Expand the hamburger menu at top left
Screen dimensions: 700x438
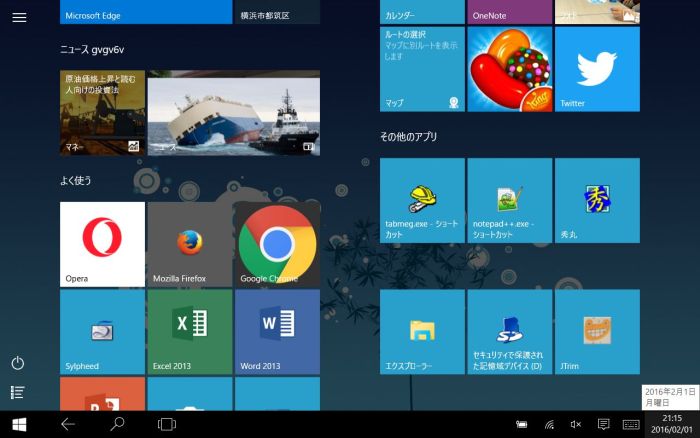pos(19,18)
